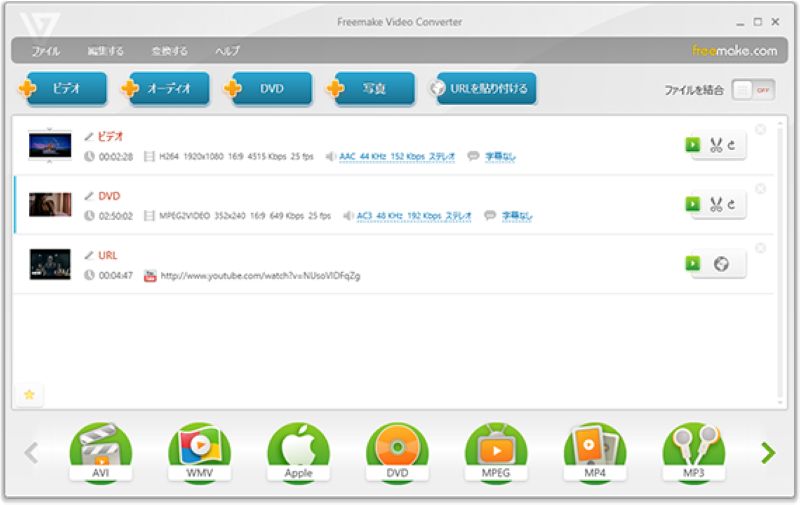Pick the Apple device format icon
Image resolution: width=800 pixels, height=505 pixels.
coord(298,451)
